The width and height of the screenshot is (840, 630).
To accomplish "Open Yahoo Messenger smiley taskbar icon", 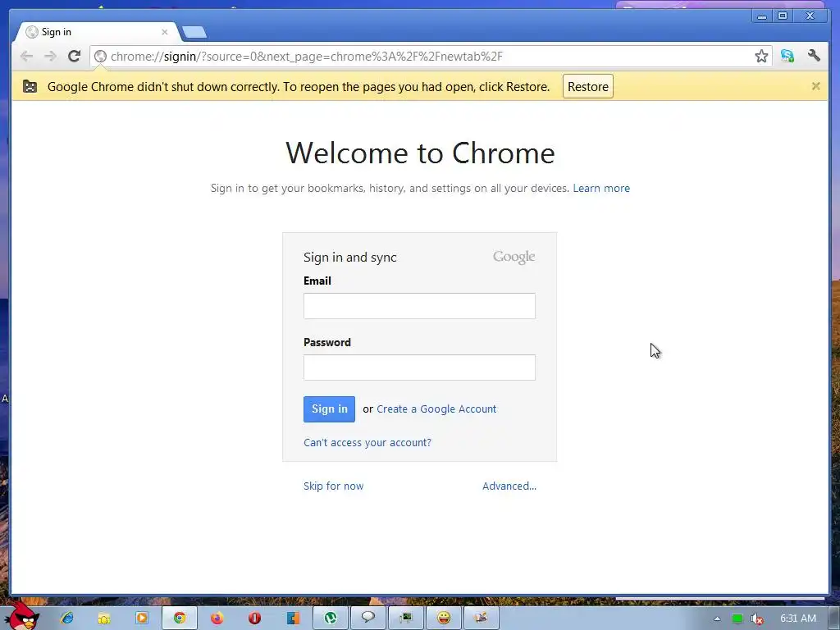I will [x=444, y=619].
